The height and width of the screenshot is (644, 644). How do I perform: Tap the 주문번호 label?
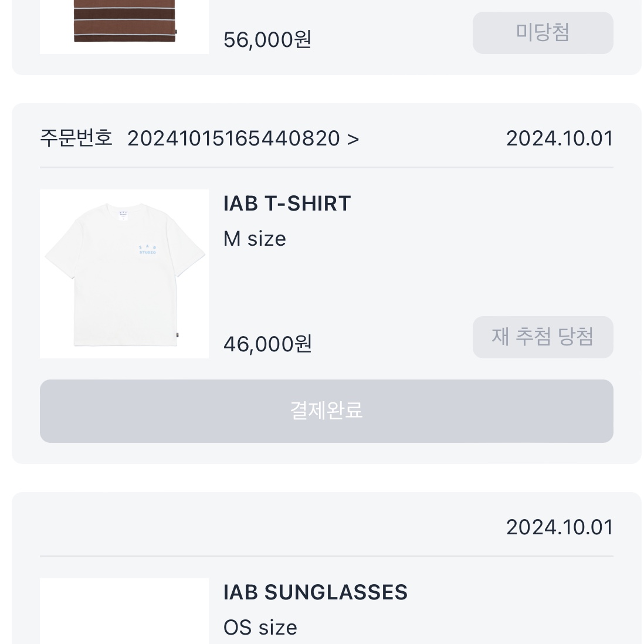pyautogui.click(x=76, y=138)
